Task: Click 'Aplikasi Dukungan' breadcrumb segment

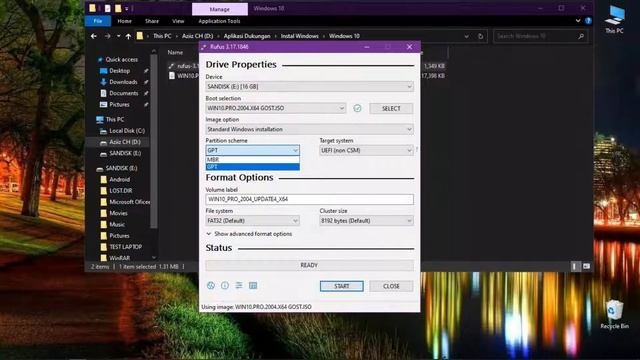Action: click(247, 36)
